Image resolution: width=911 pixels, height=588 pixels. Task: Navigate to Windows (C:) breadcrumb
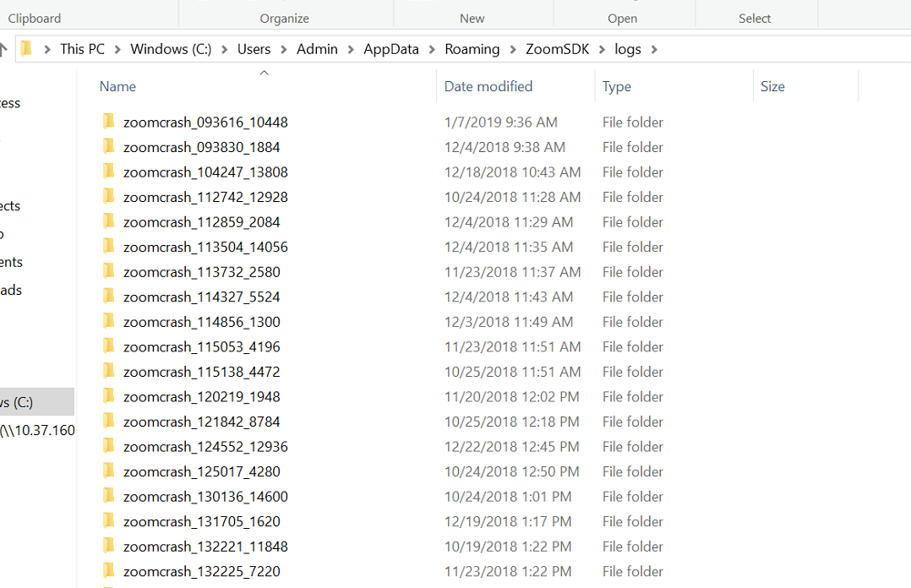pos(171,49)
